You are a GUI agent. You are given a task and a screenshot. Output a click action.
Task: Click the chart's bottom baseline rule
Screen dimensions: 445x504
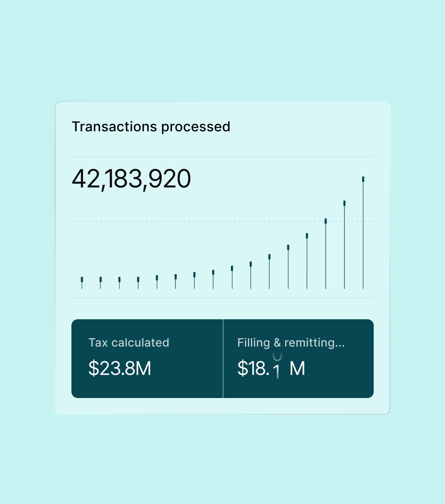222,298
